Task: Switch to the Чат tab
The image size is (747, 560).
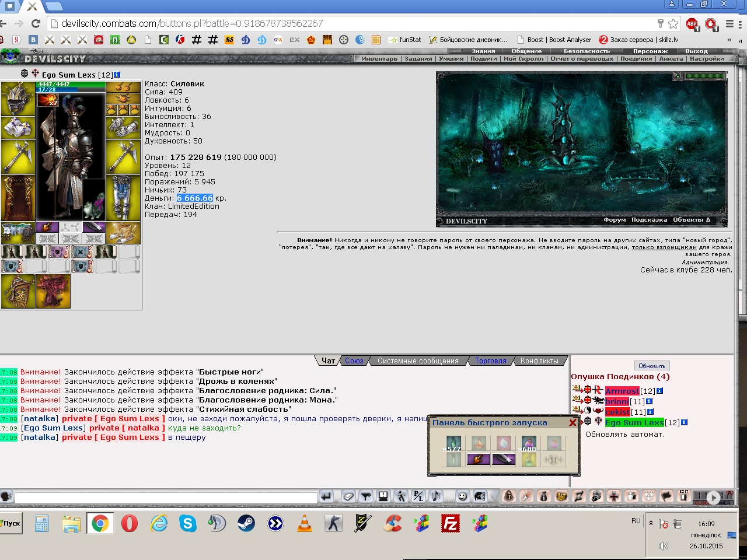Action: click(328, 361)
